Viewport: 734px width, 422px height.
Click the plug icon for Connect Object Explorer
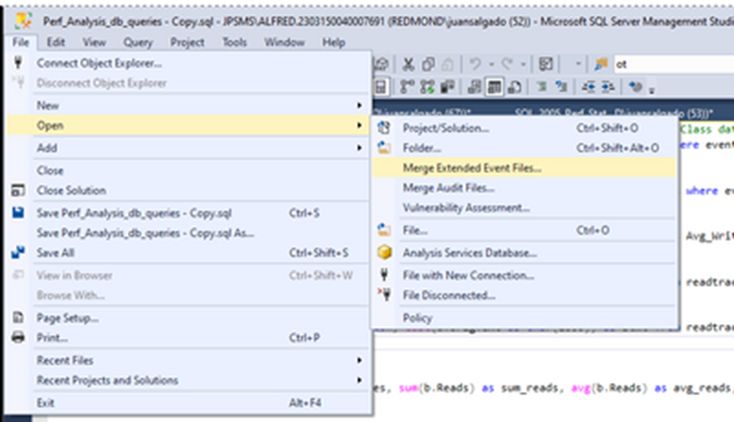18,63
